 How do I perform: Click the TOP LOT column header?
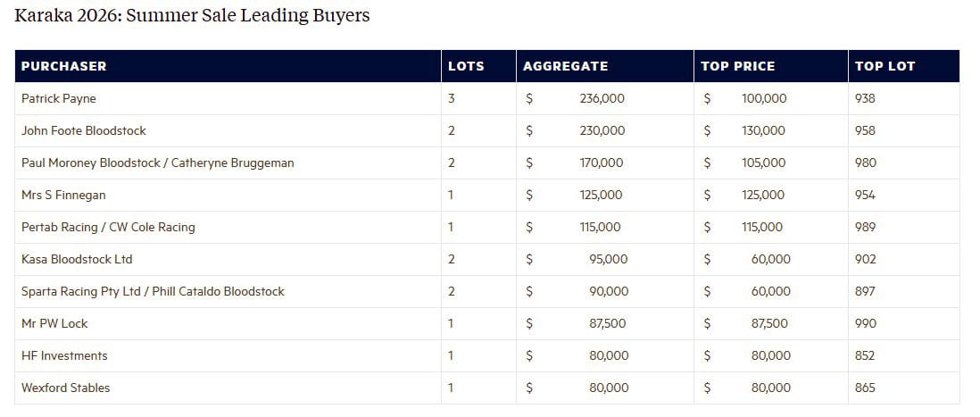(884, 66)
